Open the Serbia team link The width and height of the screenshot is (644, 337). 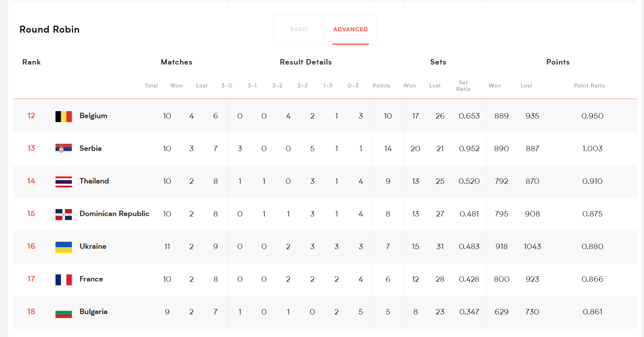[90, 148]
